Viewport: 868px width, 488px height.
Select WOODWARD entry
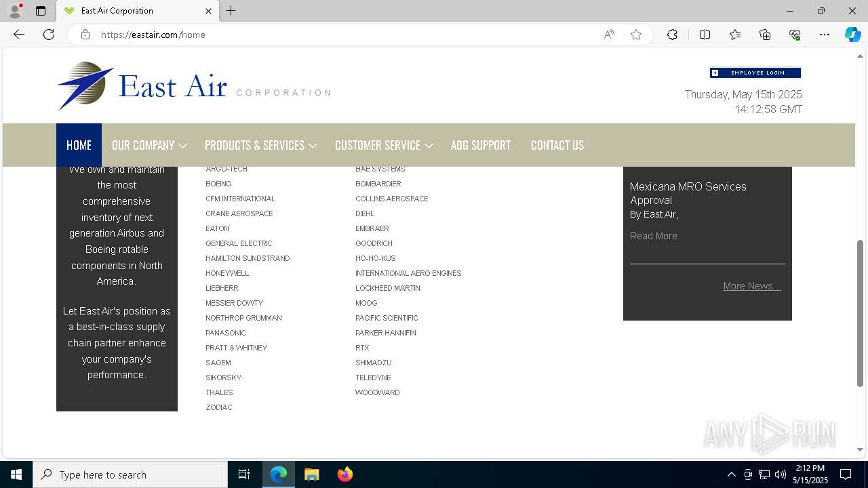point(377,392)
